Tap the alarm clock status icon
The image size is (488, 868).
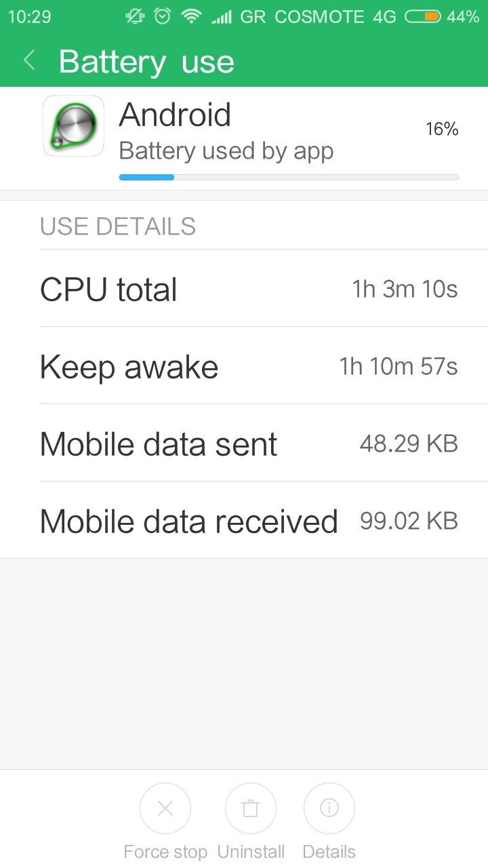coord(163,17)
